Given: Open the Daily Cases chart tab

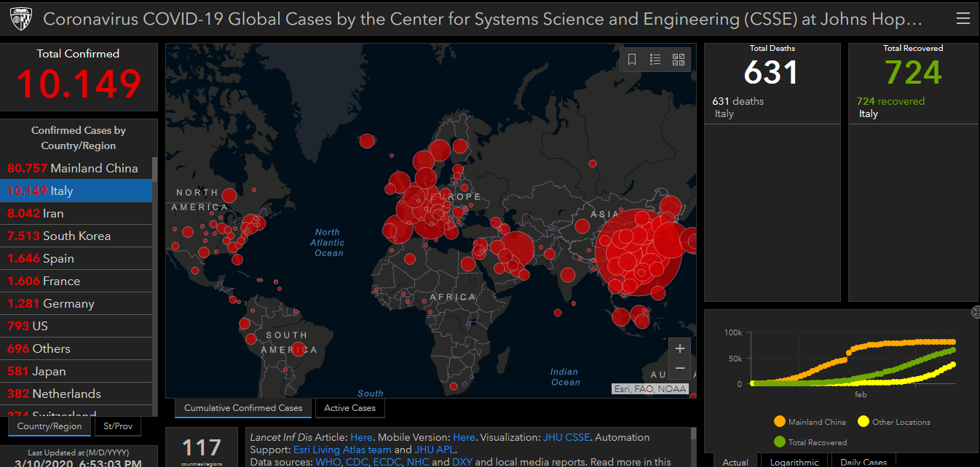Looking at the screenshot, I should coord(864,461).
